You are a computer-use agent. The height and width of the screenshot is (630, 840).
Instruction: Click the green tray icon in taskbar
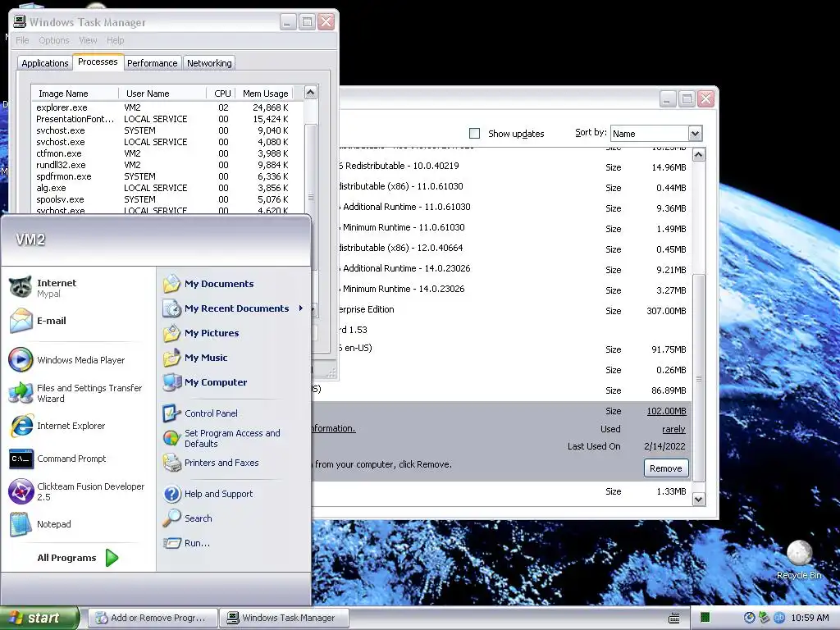tap(705, 618)
